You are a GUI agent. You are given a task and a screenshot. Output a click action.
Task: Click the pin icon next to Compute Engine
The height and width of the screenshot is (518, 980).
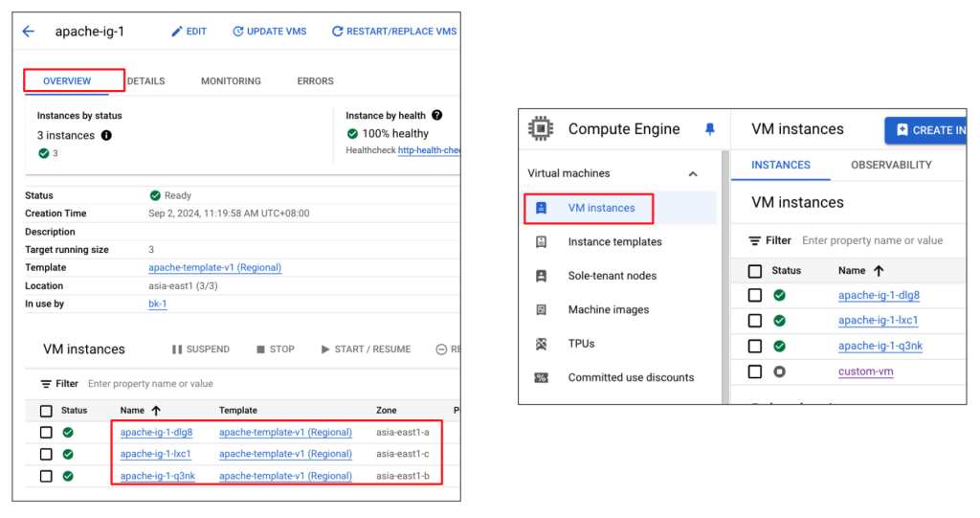pos(710,129)
